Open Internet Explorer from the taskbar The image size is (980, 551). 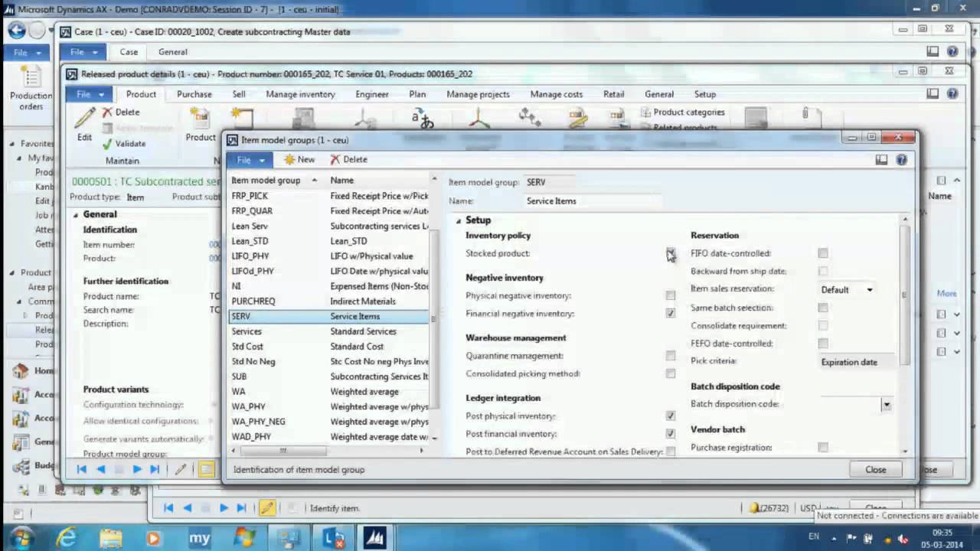[x=67, y=538]
